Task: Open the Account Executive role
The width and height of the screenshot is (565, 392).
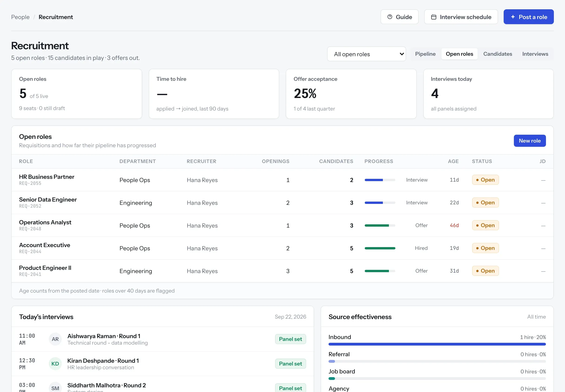Action: tap(45, 245)
